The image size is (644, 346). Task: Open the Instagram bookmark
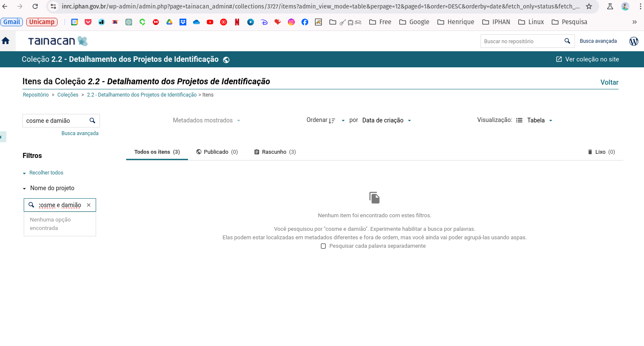click(x=291, y=22)
